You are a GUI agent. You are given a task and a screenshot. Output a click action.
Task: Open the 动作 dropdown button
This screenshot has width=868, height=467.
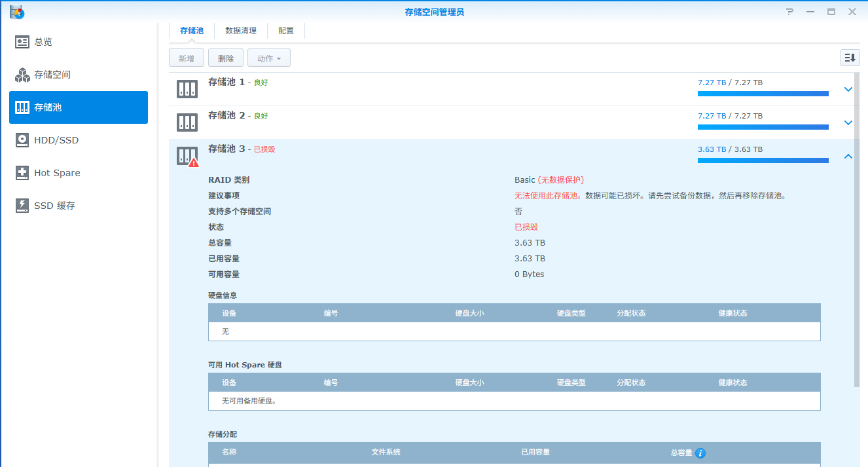point(269,58)
